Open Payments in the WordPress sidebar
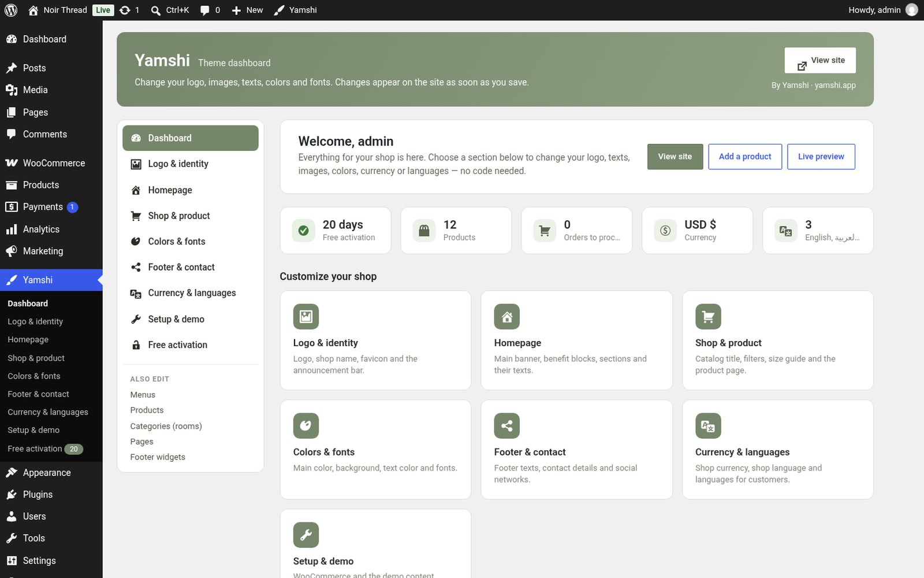Image resolution: width=924 pixels, height=578 pixels. click(x=51, y=207)
